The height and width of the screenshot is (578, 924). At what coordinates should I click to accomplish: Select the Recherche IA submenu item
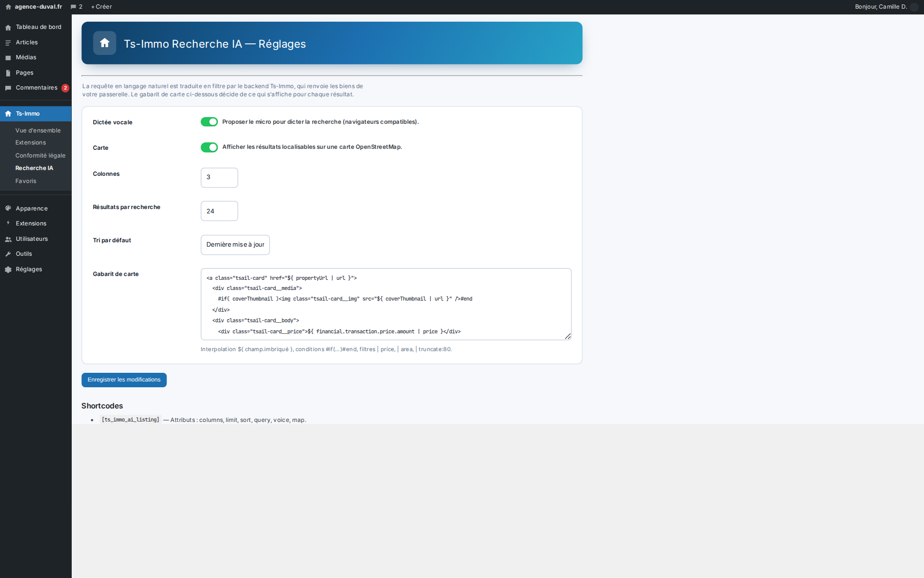coord(34,168)
